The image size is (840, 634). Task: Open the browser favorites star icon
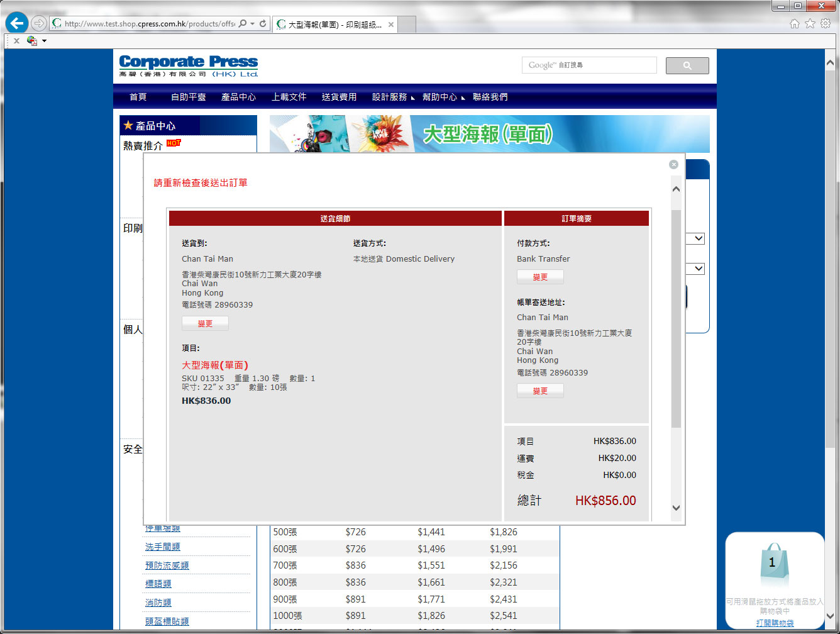(x=810, y=24)
